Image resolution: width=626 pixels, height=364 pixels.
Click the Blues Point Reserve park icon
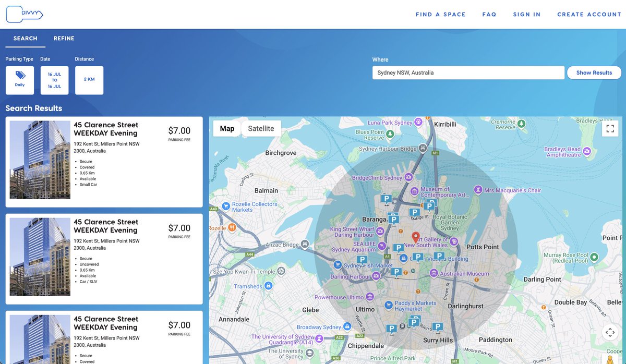tap(390, 135)
